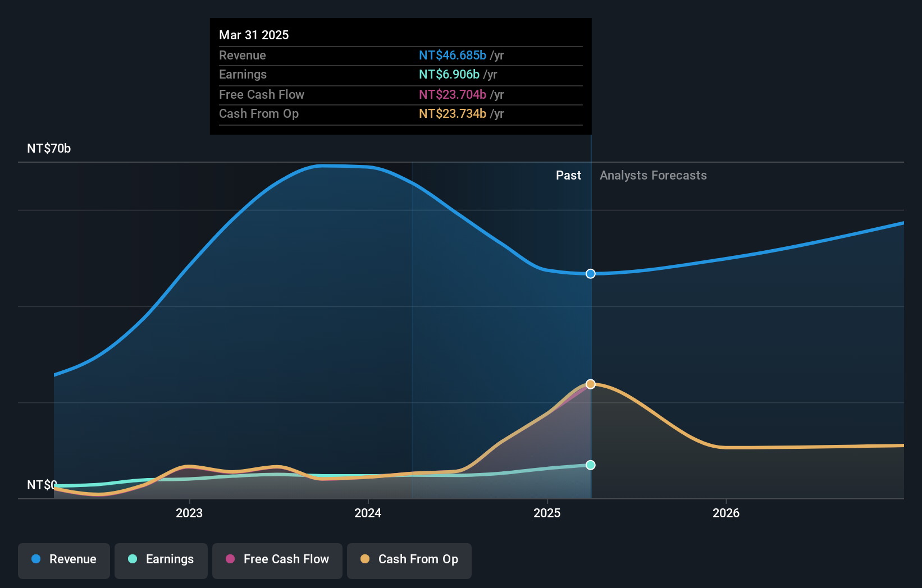This screenshot has width=922, height=588.
Task: Click the blue Revenue data point marker
Action: [x=591, y=274]
